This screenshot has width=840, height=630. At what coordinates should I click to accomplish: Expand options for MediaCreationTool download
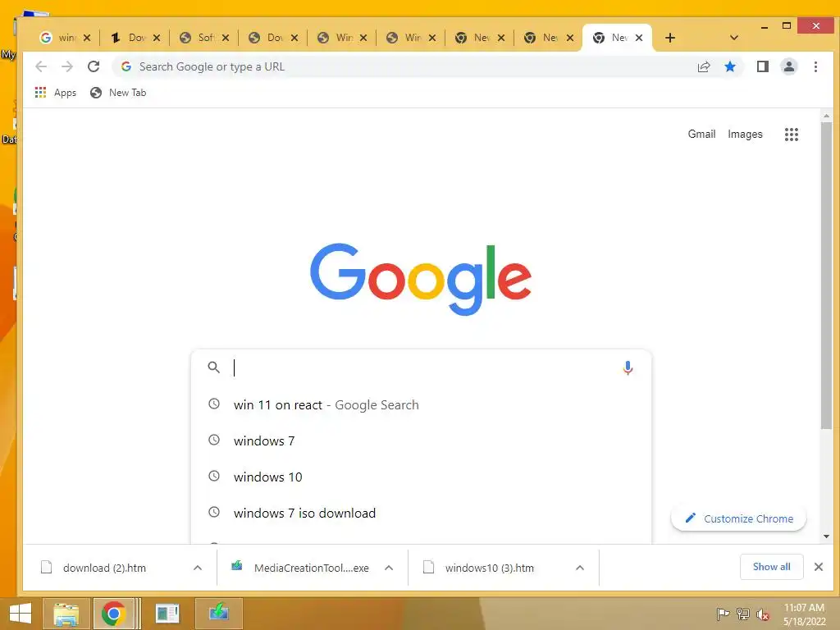pos(389,568)
